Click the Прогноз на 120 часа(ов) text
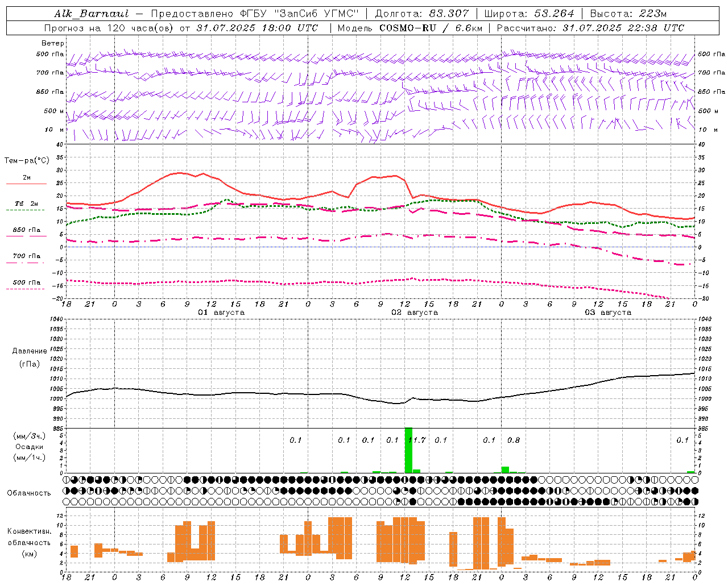728x582 pixels. coord(109,28)
